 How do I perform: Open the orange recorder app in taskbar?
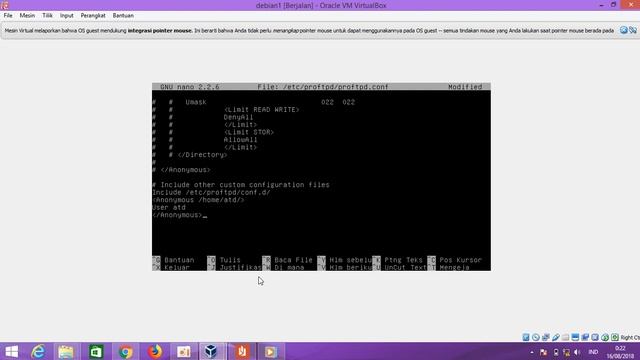pos(242,351)
